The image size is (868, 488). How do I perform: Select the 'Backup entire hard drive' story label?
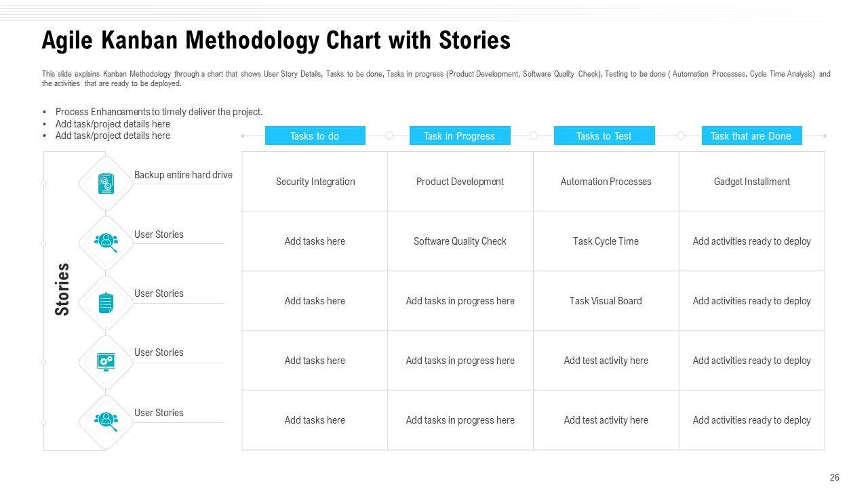point(183,175)
